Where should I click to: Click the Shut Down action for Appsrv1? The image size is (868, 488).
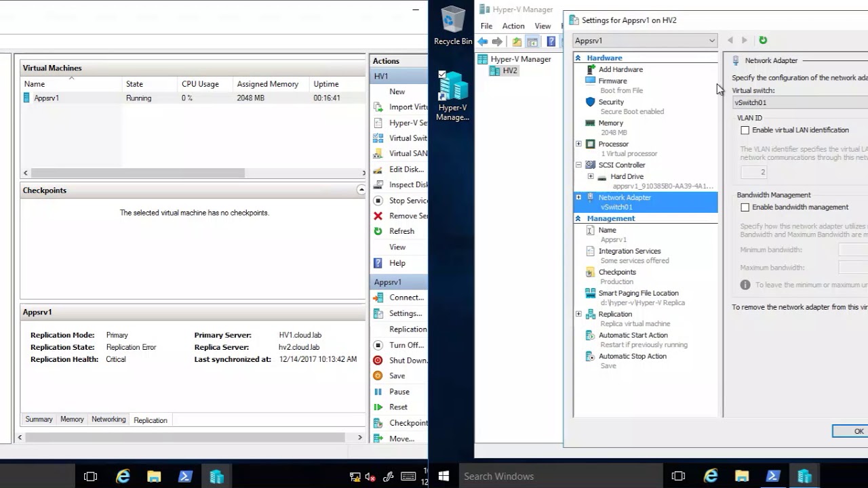(400, 361)
